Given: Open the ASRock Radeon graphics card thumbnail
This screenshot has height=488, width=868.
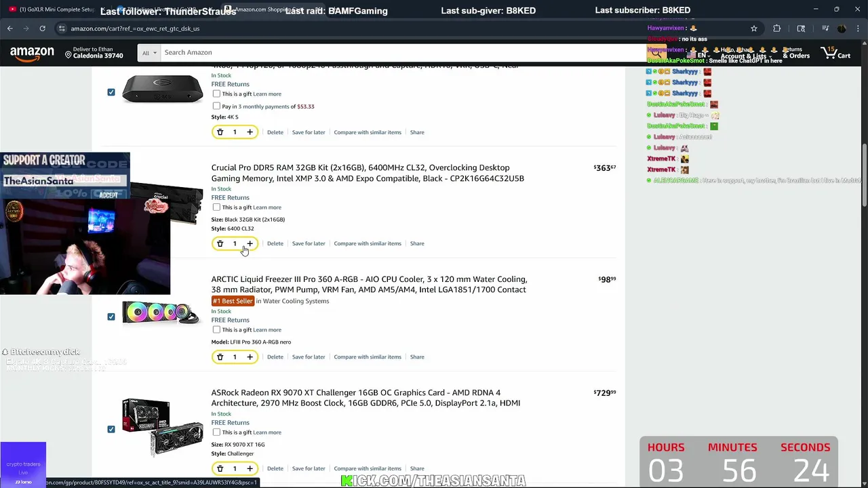Looking at the screenshot, I should (163, 427).
